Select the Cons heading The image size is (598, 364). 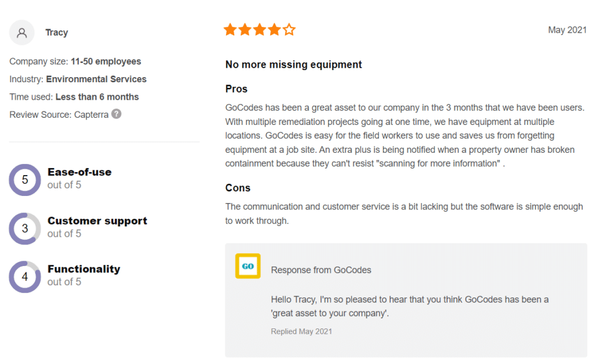(238, 188)
